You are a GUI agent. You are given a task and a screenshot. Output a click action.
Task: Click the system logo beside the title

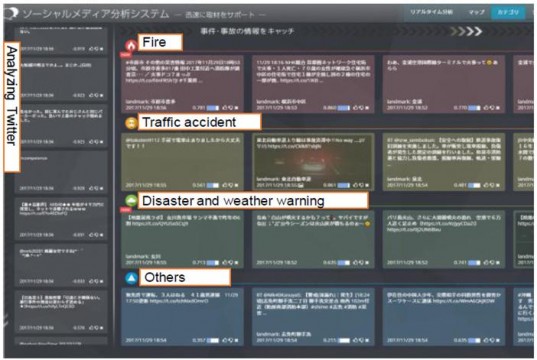pyautogui.click(x=11, y=14)
